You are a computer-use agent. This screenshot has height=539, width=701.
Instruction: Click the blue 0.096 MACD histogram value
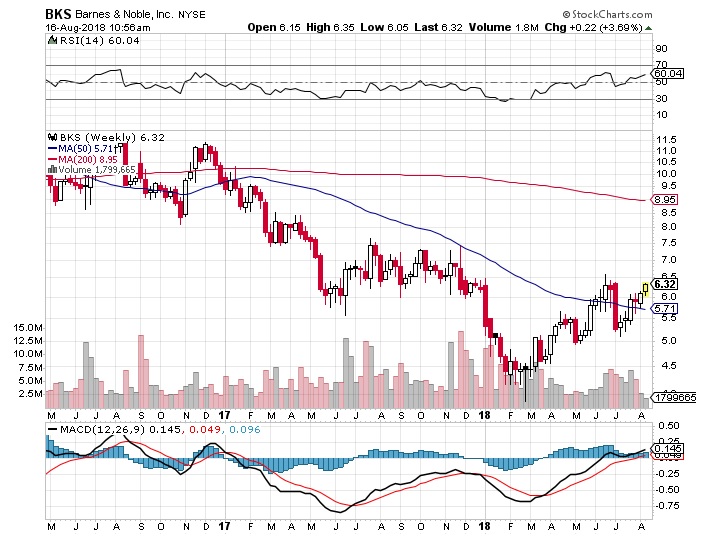coord(244,430)
